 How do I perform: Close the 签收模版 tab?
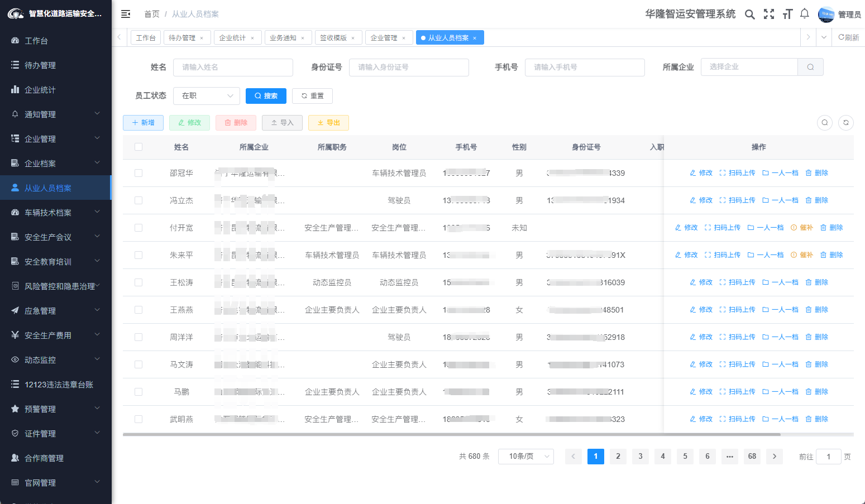(x=353, y=38)
